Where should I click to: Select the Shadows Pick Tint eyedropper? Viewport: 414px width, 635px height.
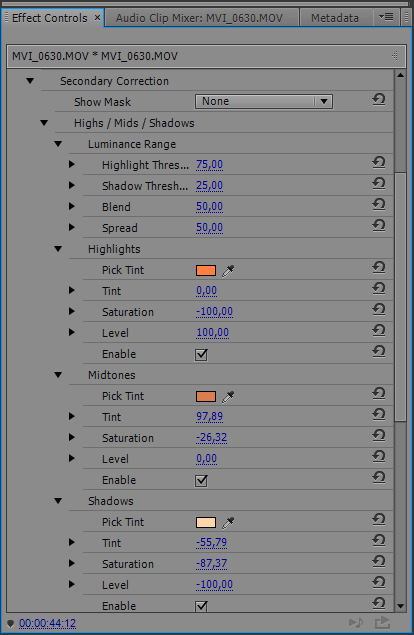[228, 523]
